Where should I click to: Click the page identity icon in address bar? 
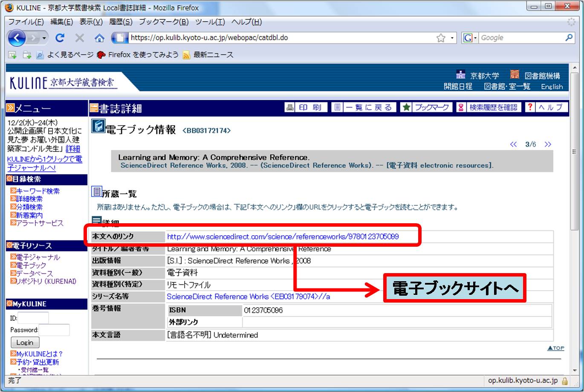(120, 38)
